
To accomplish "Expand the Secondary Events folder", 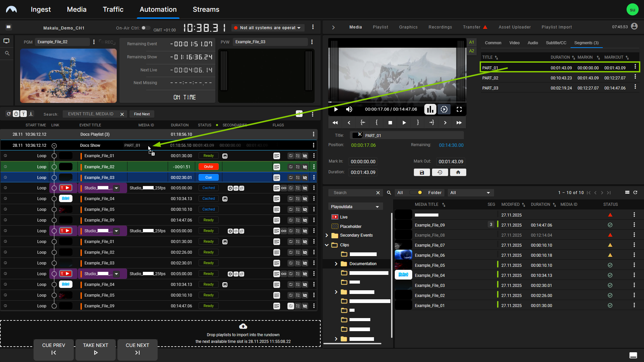I will pyautogui.click(x=327, y=235).
